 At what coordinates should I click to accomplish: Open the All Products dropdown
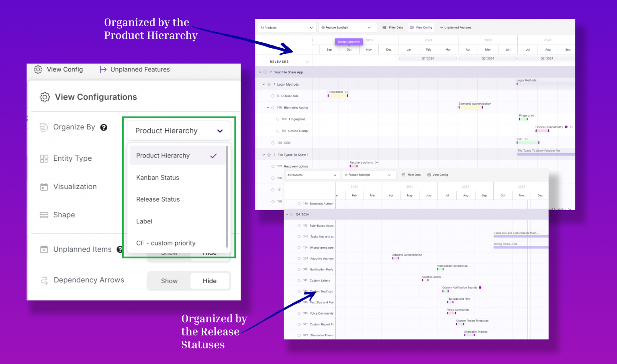point(286,27)
